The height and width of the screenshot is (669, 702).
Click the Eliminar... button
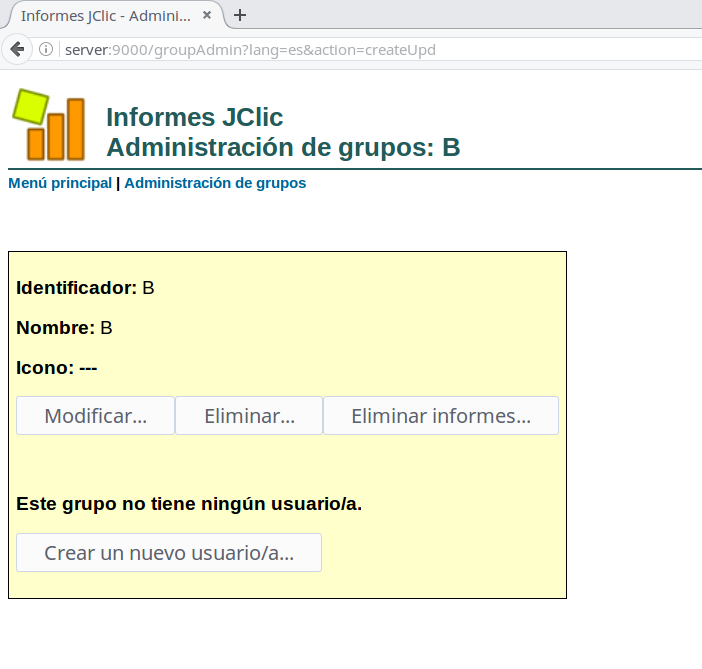[249, 416]
